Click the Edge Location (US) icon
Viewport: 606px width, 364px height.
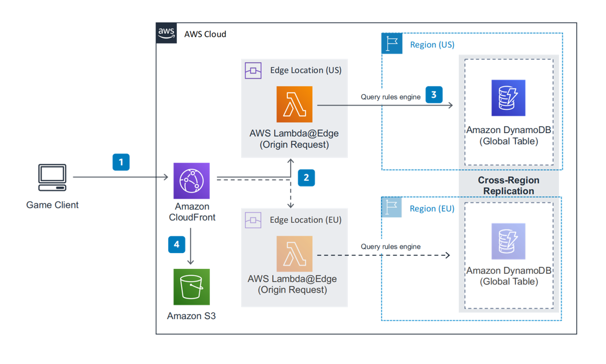[x=253, y=71]
